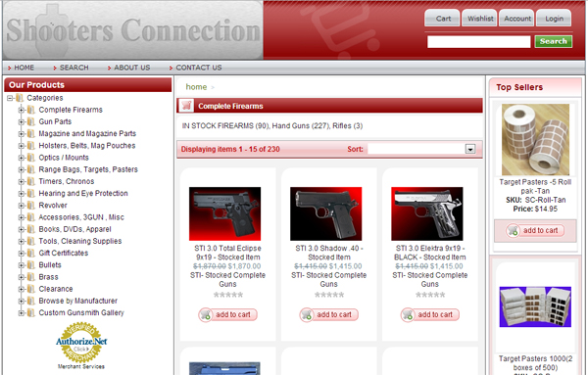The height and width of the screenshot is (375, 588).
Task: Click the green Search button
Action: (554, 41)
